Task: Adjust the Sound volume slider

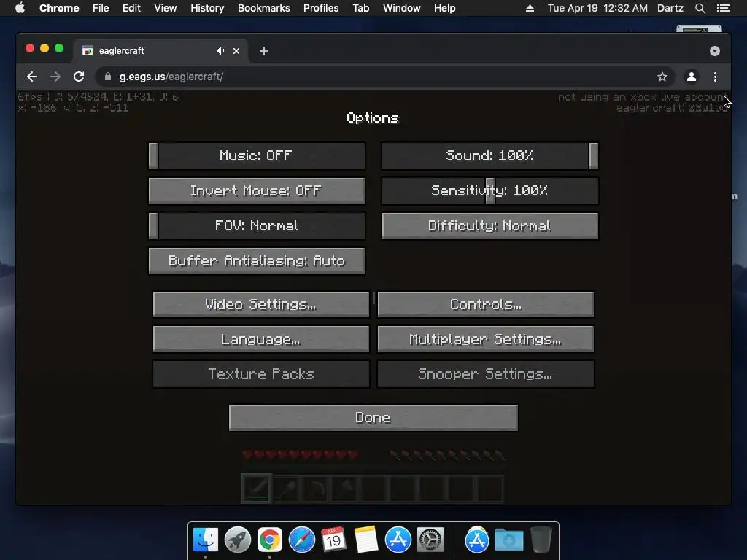Action: 489,156
